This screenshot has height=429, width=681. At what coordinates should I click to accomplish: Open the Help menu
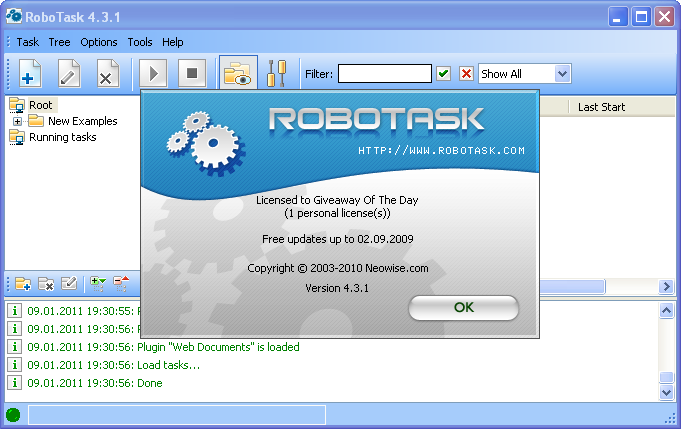click(x=173, y=42)
